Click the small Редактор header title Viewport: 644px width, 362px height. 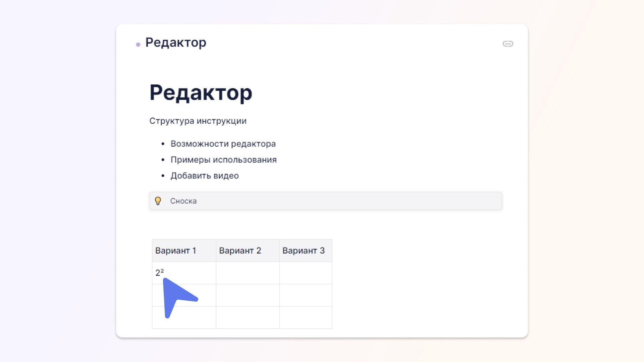tap(176, 43)
